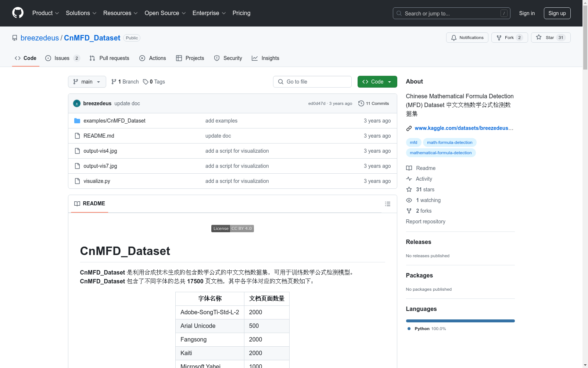The width and height of the screenshot is (588, 368).
Task: Click the License CC BY 4.0 badge
Action: pyautogui.click(x=233, y=229)
